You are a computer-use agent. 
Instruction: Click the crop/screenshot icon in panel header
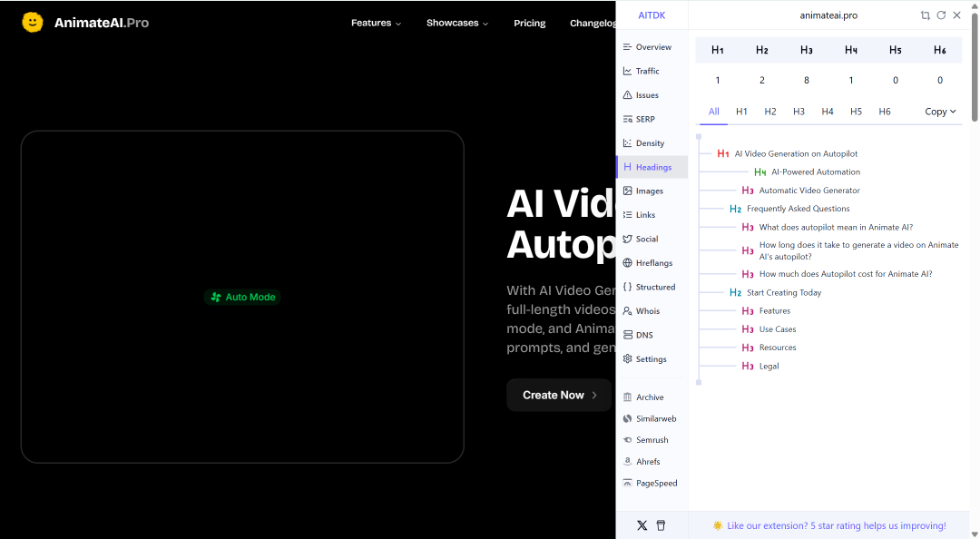(x=925, y=15)
